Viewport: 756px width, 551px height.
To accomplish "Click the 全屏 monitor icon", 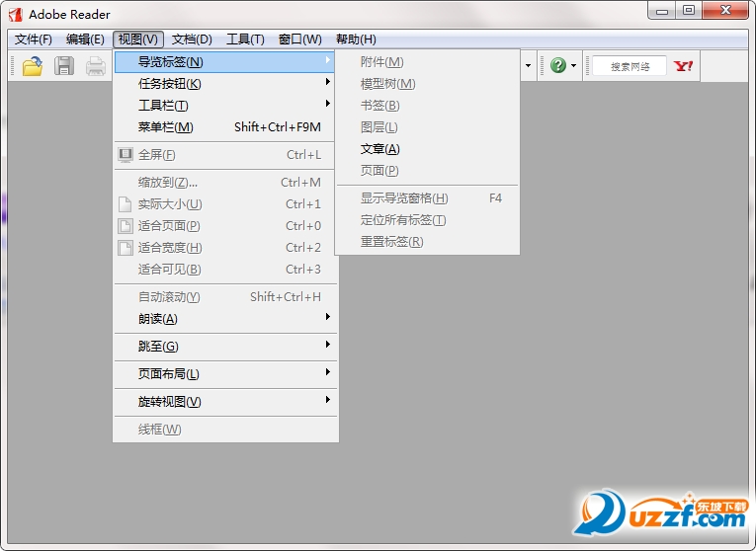I will tap(126, 155).
